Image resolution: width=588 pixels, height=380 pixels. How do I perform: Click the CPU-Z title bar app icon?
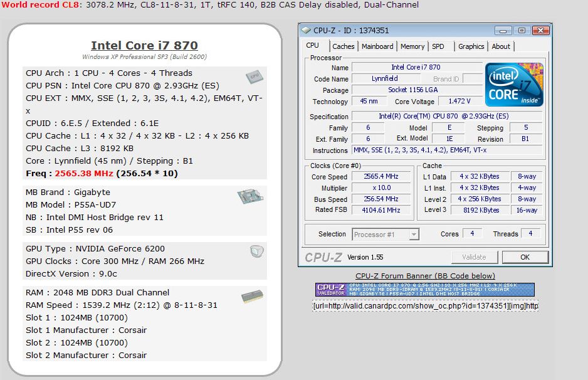tap(306, 30)
